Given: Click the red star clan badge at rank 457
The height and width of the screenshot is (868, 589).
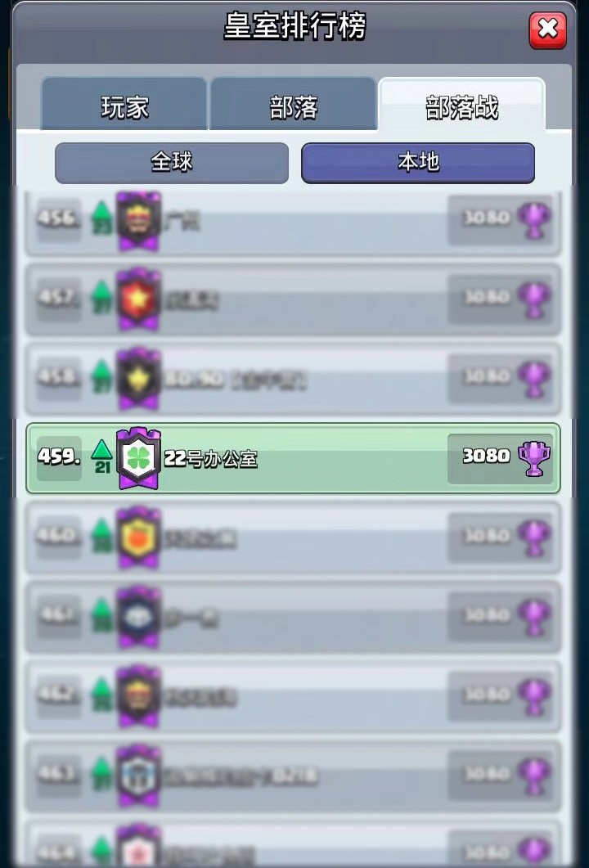Looking at the screenshot, I should tap(139, 299).
